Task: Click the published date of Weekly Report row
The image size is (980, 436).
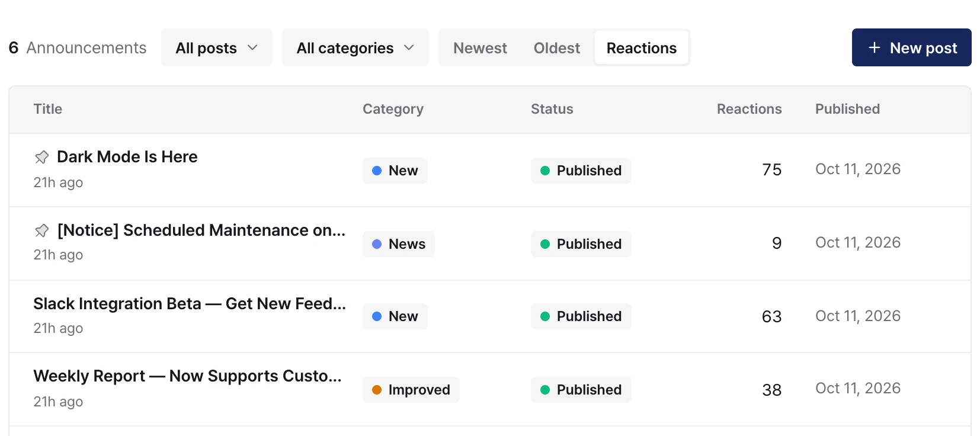Action: pyautogui.click(x=858, y=389)
